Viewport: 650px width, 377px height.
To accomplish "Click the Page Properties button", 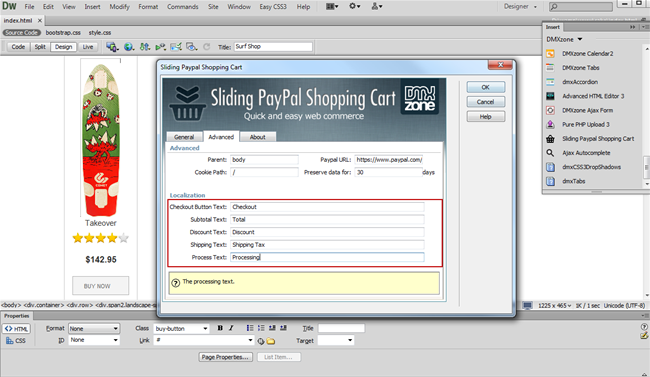I will tap(226, 357).
